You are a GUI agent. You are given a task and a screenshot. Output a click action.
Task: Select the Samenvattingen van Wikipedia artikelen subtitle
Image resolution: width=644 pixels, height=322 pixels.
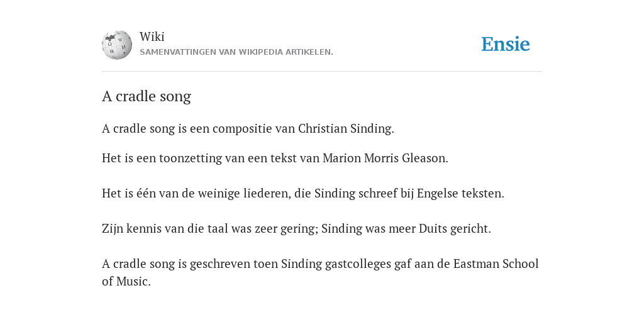click(236, 52)
